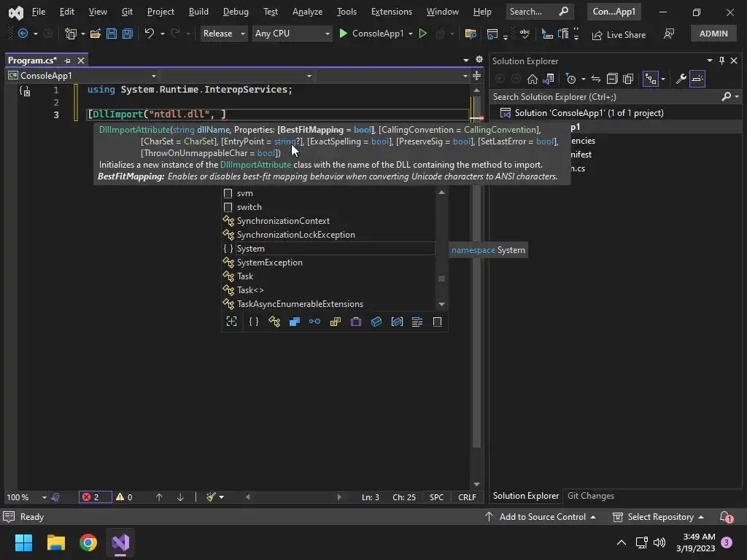
Task: Toggle pin on the Program.cs tab
Action: click(67, 61)
